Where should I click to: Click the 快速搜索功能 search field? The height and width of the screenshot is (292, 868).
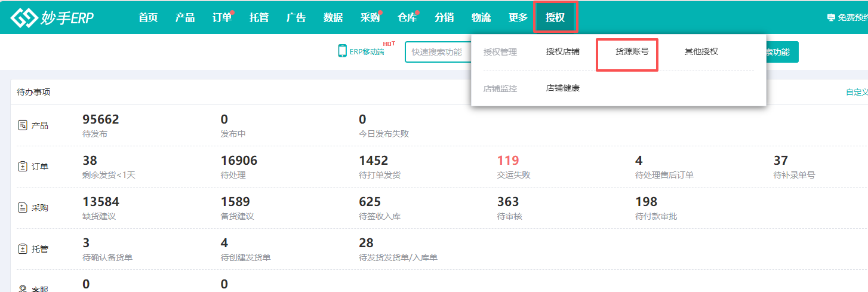point(438,52)
